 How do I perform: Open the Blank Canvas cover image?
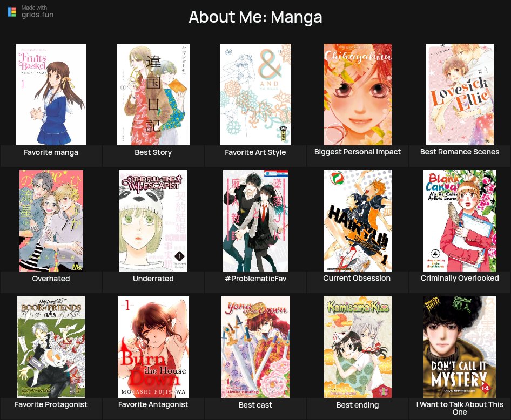tap(459, 220)
